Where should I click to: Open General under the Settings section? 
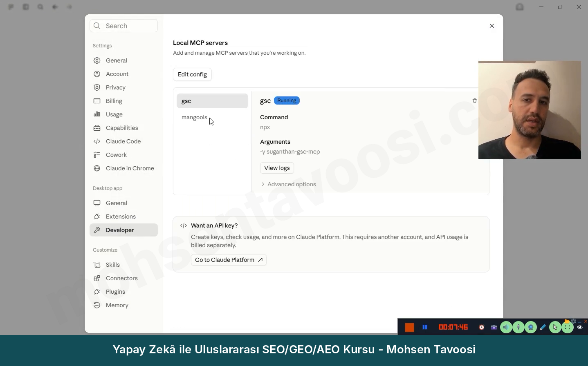tap(123, 60)
